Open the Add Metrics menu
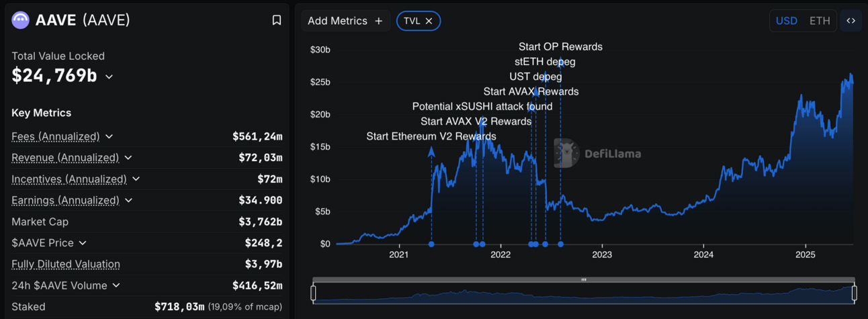The height and width of the screenshot is (319, 868). click(345, 21)
